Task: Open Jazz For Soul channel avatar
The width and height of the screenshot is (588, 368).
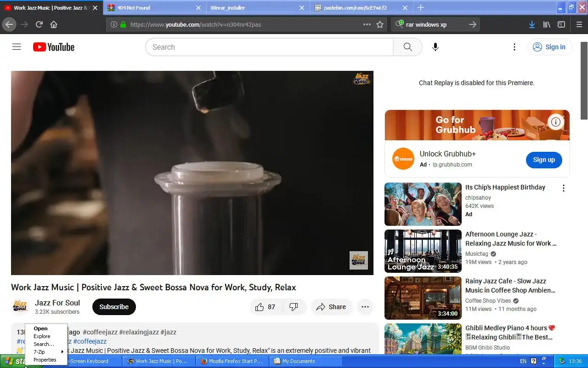Action: click(20, 307)
